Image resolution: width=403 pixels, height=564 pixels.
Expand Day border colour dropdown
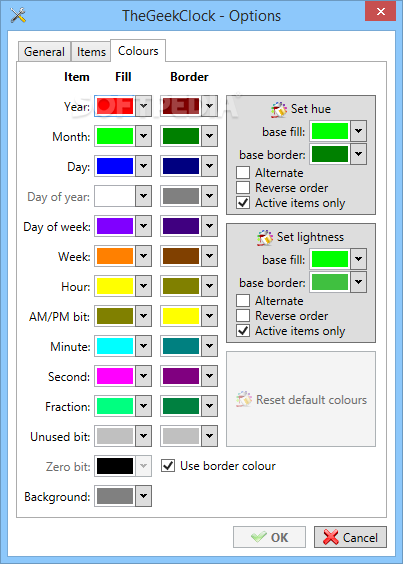click(209, 166)
